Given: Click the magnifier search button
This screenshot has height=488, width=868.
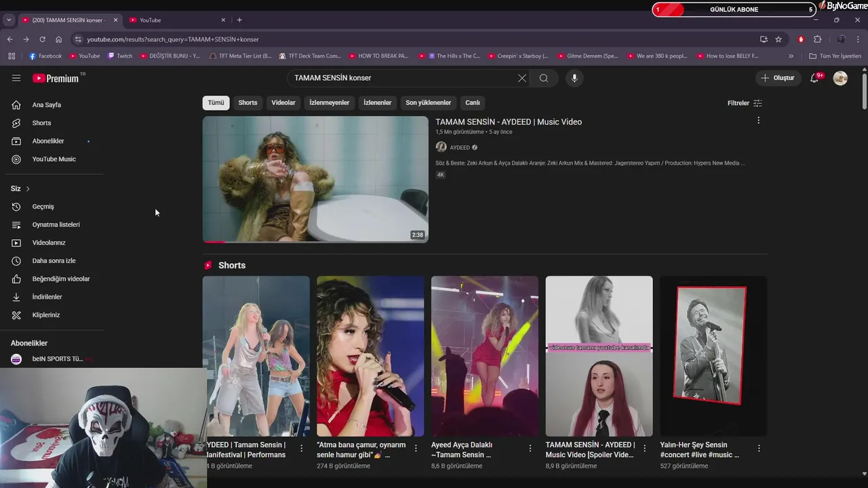Looking at the screenshot, I should [x=544, y=78].
